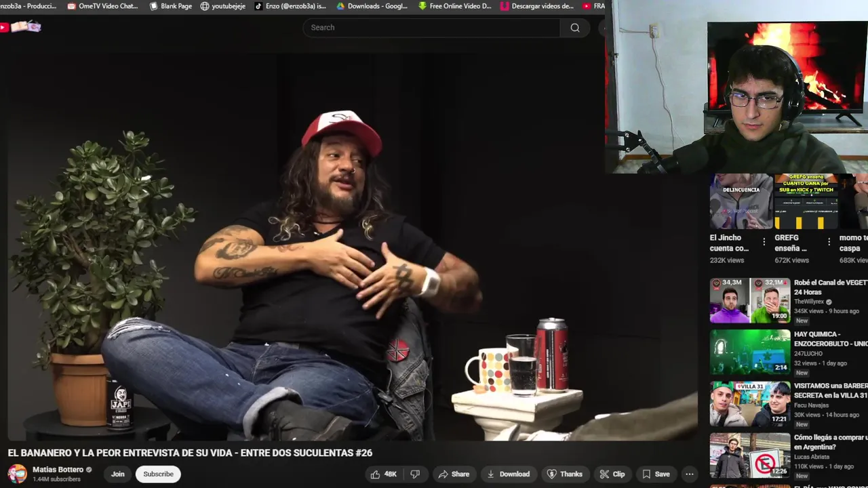Open the Blank Page bookmark
Image resolution: width=868 pixels, height=488 pixels.
[171, 6]
